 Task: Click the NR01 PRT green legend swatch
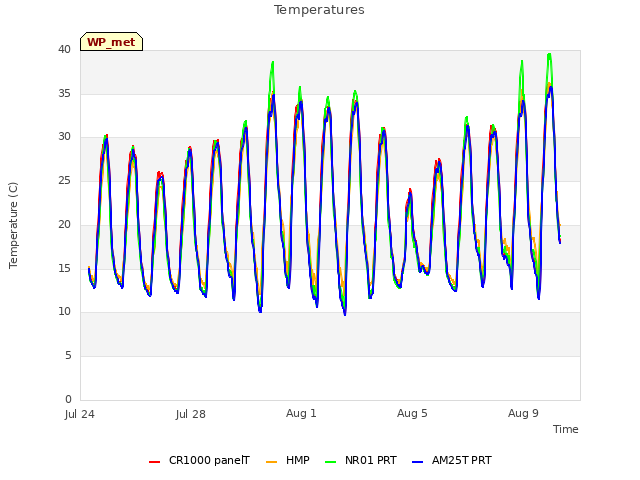coord(330,462)
